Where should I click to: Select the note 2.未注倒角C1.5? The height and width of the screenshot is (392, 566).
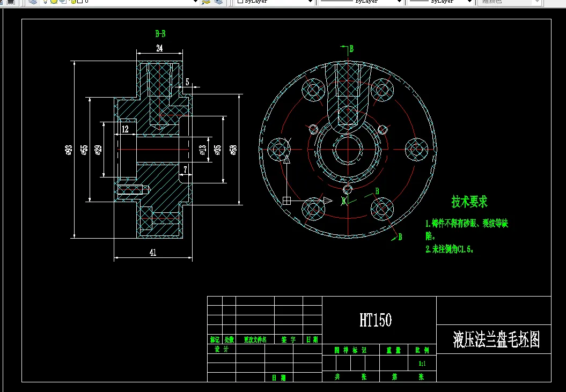[450, 249]
